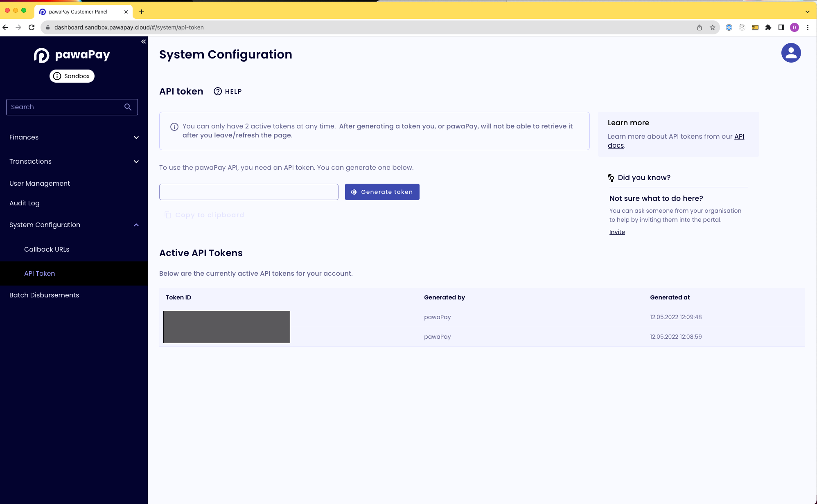Click the Invite link
This screenshot has width=817, height=504.
click(x=617, y=232)
